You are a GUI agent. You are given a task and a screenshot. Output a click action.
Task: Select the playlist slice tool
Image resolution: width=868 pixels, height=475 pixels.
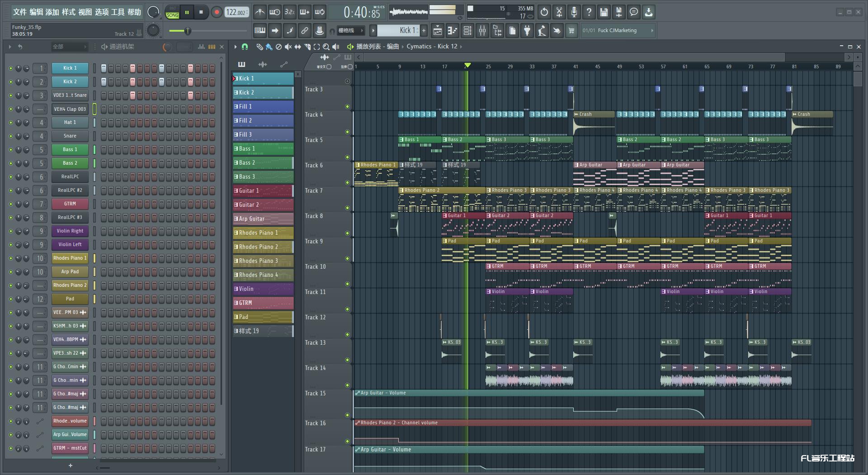point(307,47)
